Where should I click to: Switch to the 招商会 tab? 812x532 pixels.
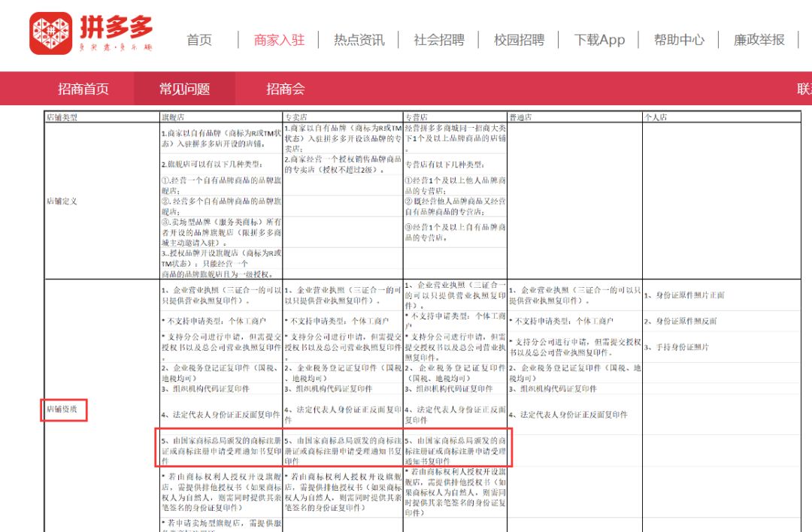click(x=286, y=89)
